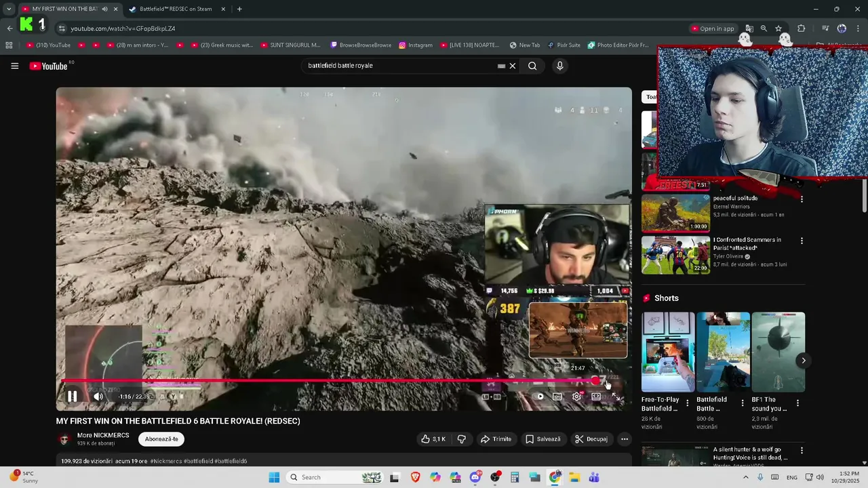
Task: Open browser apps grid icon
Action: click(9, 45)
